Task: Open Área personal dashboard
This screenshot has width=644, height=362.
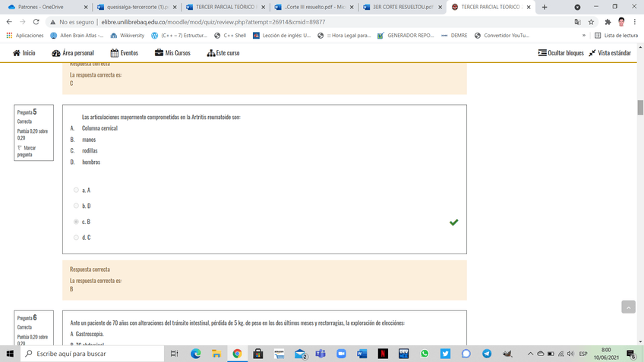Action: click(x=73, y=53)
